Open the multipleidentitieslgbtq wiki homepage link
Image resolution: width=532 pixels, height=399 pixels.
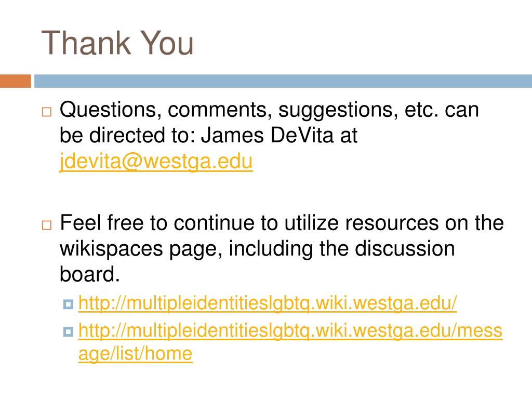click(x=268, y=303)
